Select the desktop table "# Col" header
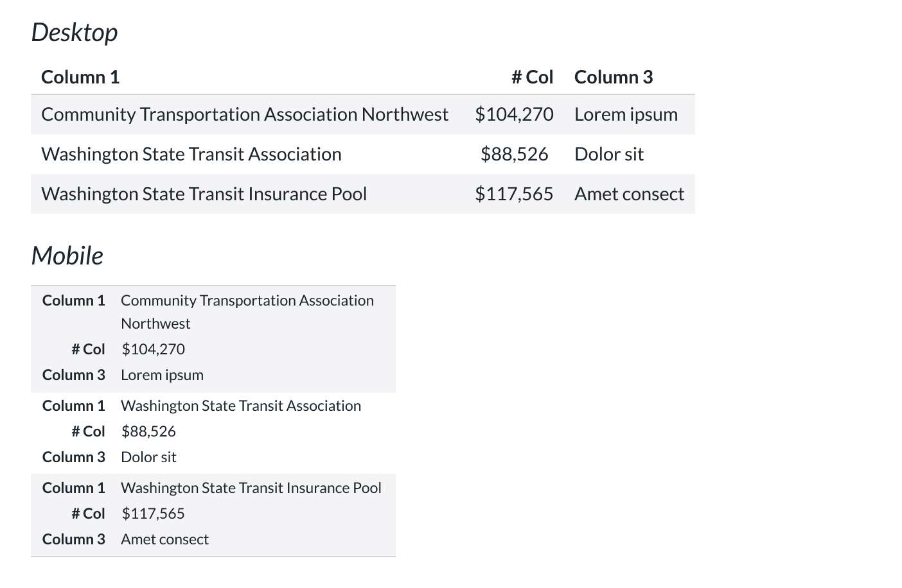 coord(532,77)
